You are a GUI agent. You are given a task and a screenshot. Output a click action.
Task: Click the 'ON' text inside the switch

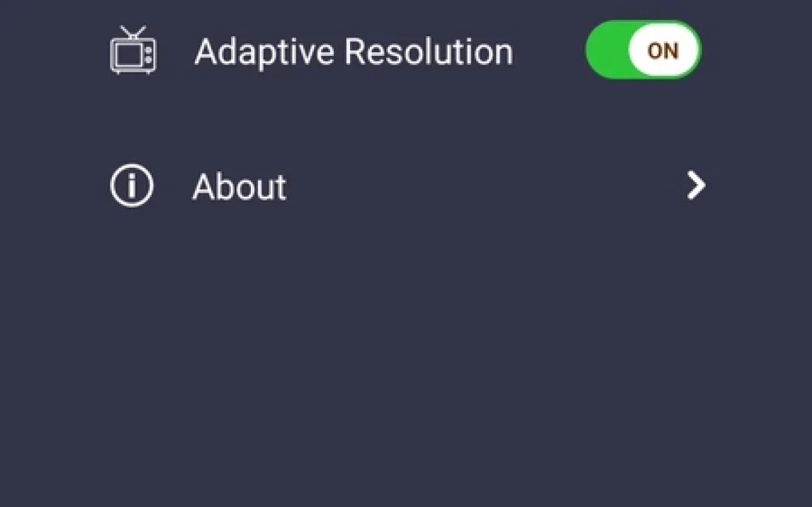[x=663, y=51]
